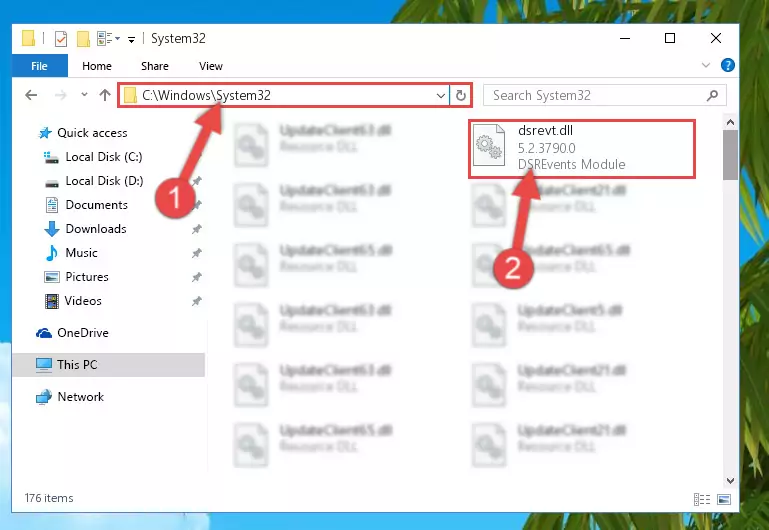Click the Quick access star icon

[x=45, y=133]
